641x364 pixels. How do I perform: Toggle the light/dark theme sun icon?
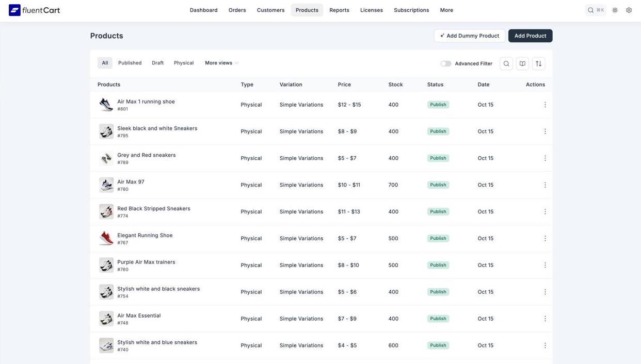[615, 10]
